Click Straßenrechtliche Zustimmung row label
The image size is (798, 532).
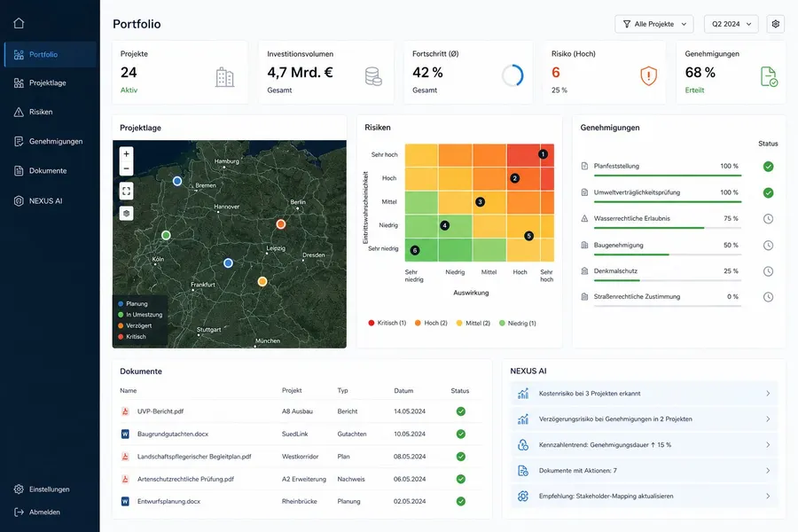(637, 297)
